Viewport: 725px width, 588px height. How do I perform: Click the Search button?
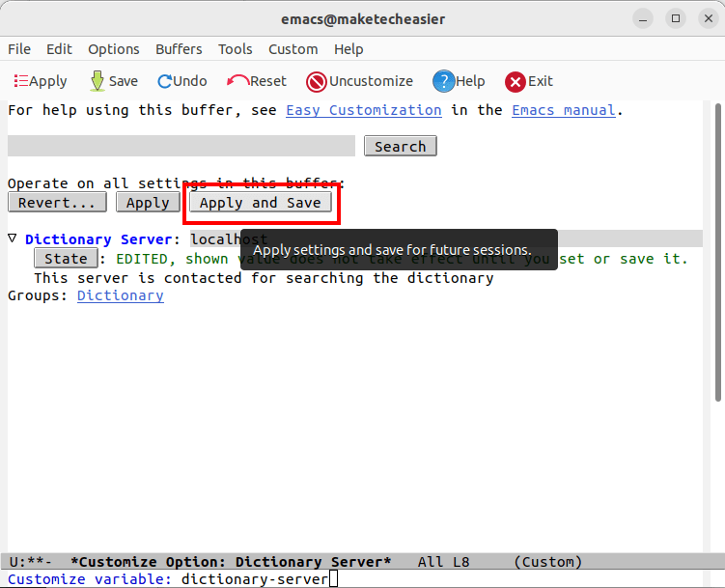[x=401, y=146]
